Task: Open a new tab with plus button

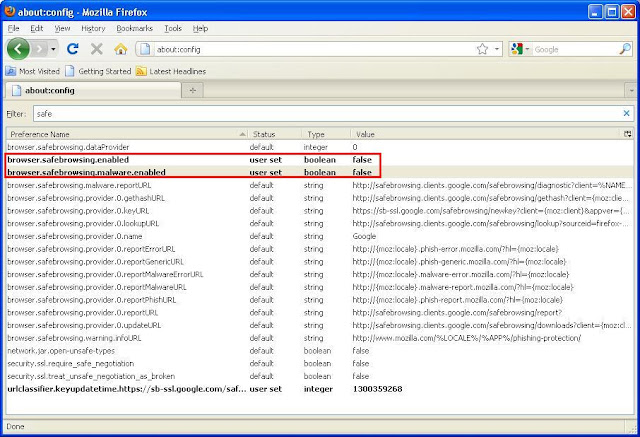Action: pos(193,90)
